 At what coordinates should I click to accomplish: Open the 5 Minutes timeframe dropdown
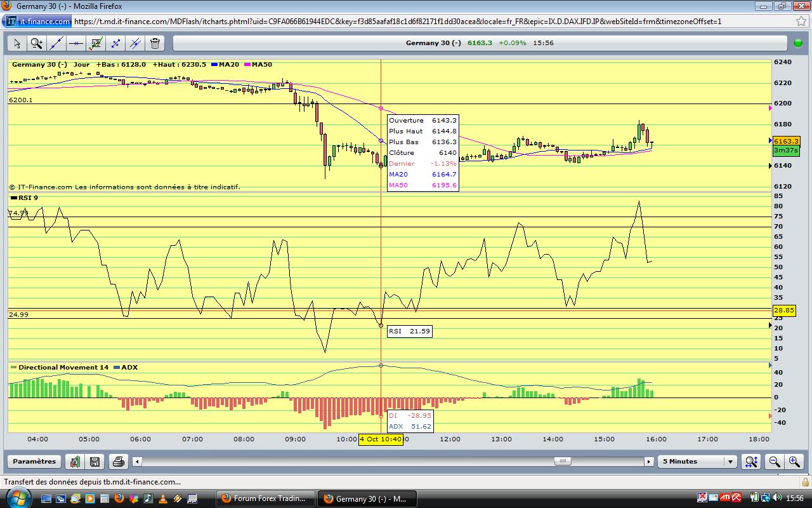pyautogui.click(x=697, y=462)
